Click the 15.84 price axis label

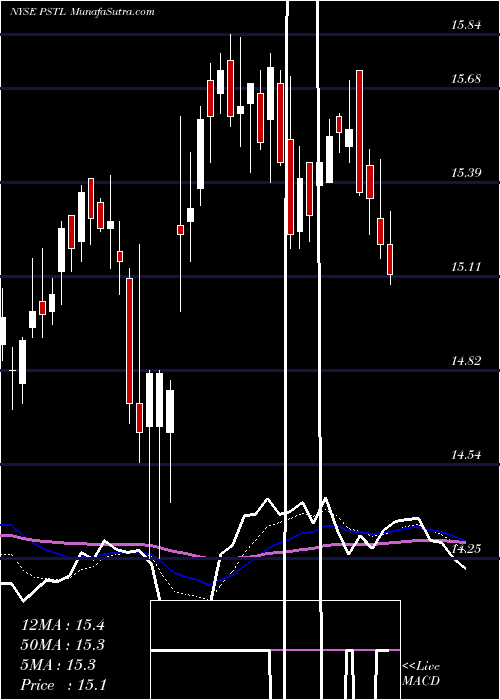tap(466, 25)
